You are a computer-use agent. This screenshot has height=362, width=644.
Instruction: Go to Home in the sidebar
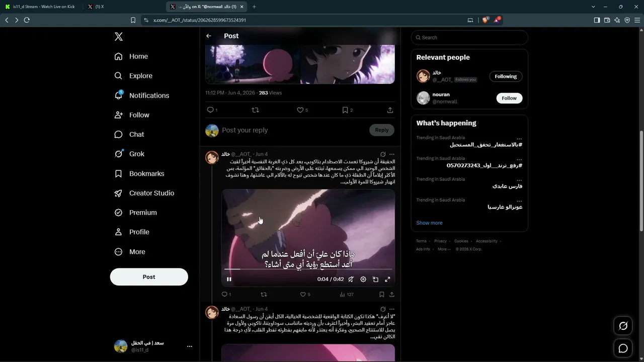131,56
